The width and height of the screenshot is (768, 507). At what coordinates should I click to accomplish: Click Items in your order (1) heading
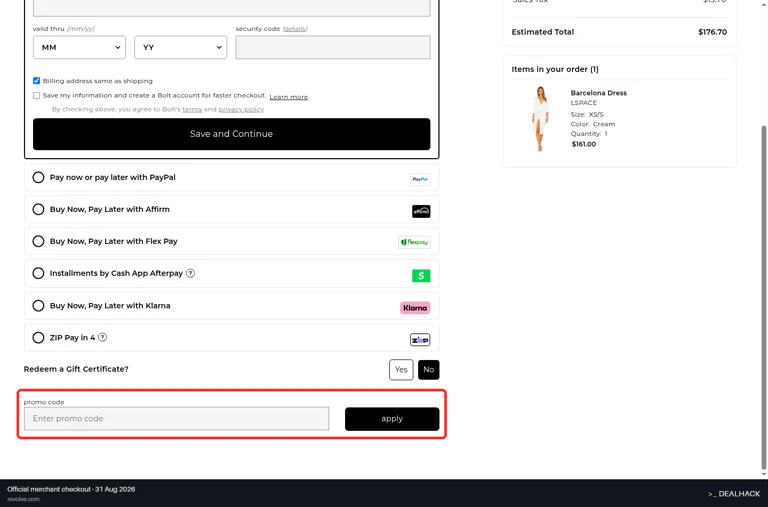(555, 69)
